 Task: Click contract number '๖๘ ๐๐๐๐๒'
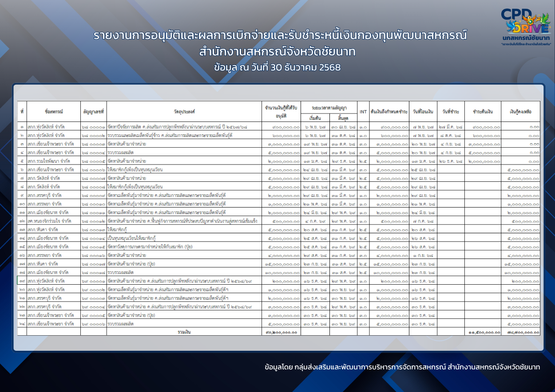[x=94, y=135]
